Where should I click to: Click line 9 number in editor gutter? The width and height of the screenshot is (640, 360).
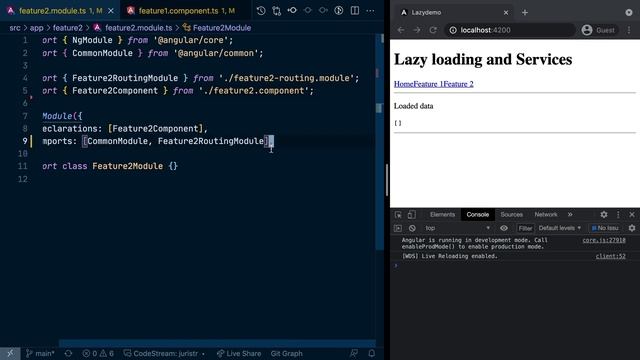[x=24, y=141]
